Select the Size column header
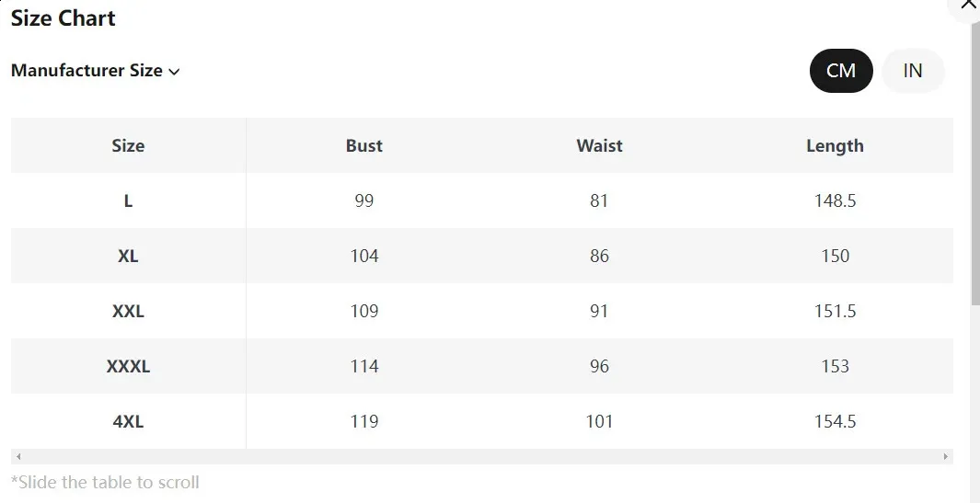The width and height of the screenshot is (980, 503). click(128, 145)
